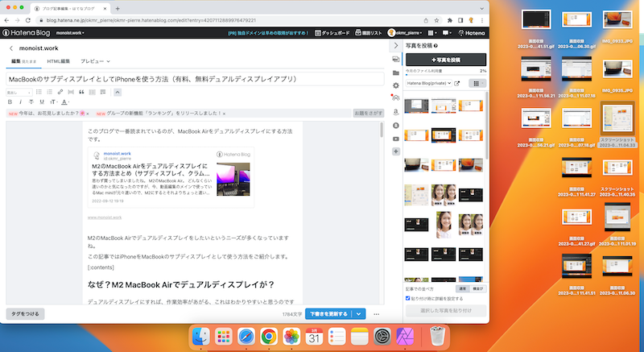This screenshot has width=644, height=352.
Task: Click the ＋写真を投稿 upload button
Action: coord(446,60)
